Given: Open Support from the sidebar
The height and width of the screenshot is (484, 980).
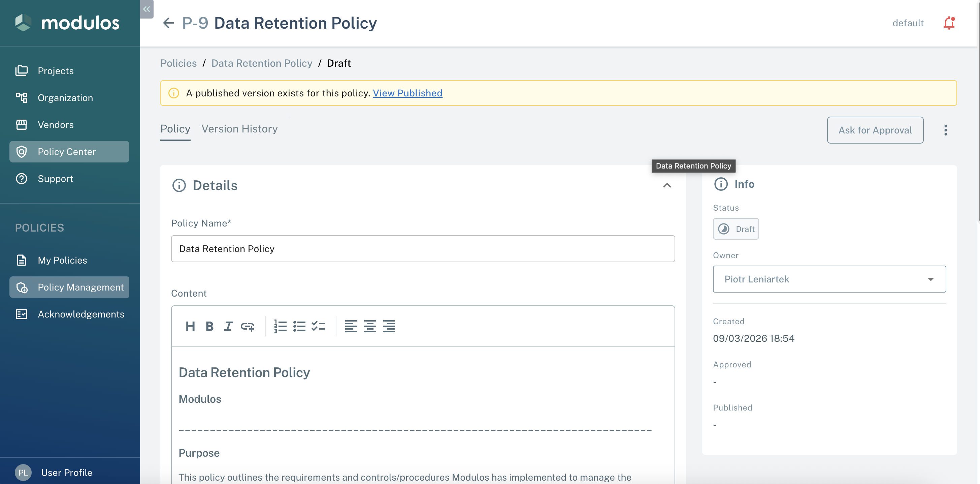Looking at the screenshot, I should (x=55, y=179).
